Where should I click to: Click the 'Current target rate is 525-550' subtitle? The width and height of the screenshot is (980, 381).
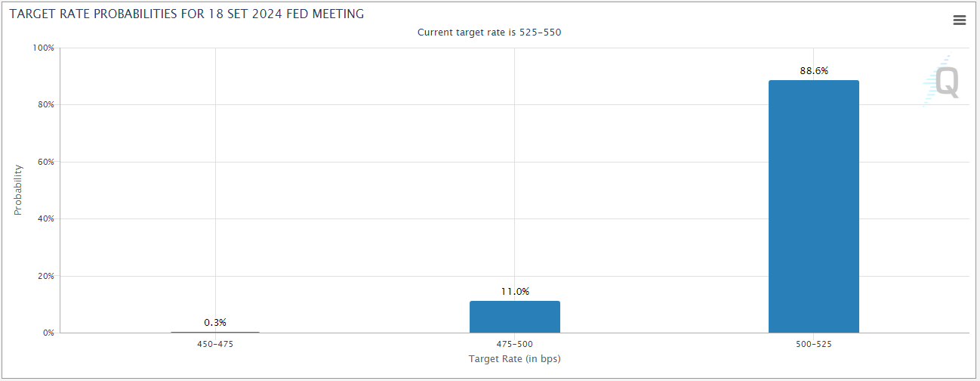489,33
